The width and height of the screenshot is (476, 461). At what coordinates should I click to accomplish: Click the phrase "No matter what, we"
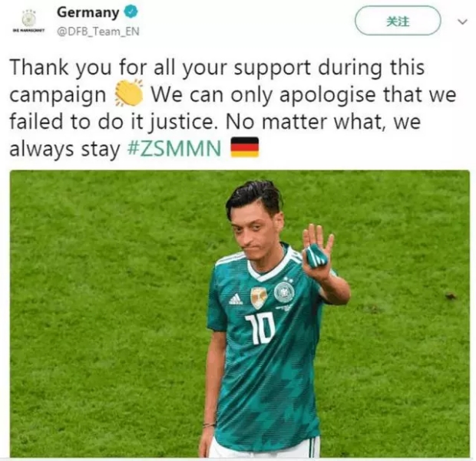(x=323, y=122)
